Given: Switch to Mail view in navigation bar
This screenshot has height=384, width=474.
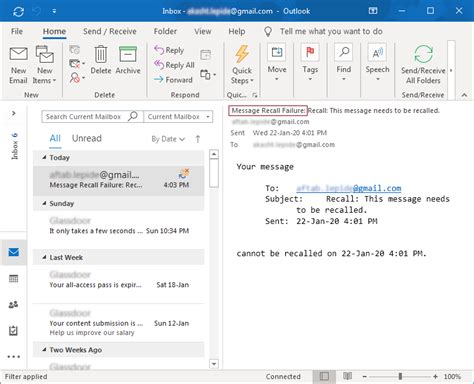Looking at the screenshot, I should pyautogui.click(x=13, y=252).
